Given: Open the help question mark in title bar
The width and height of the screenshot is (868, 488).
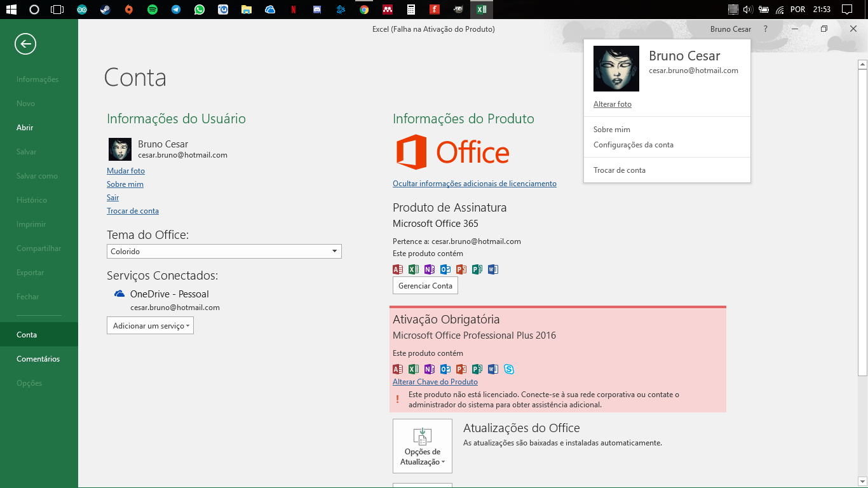Looking at the screenshot, I should click(766, 29).
